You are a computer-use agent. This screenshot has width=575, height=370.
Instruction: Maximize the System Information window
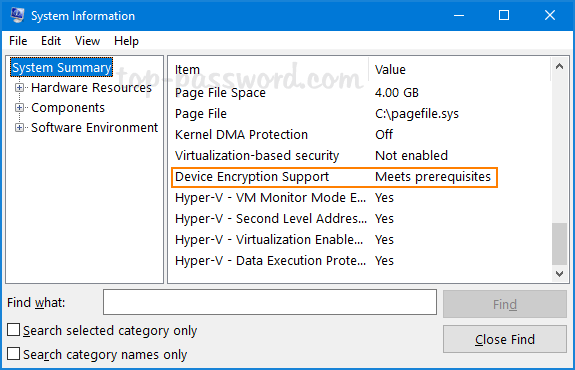504,15
